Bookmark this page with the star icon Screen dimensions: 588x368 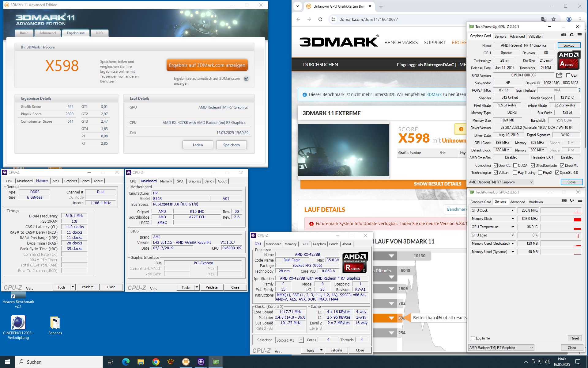[x=554, y=19]
